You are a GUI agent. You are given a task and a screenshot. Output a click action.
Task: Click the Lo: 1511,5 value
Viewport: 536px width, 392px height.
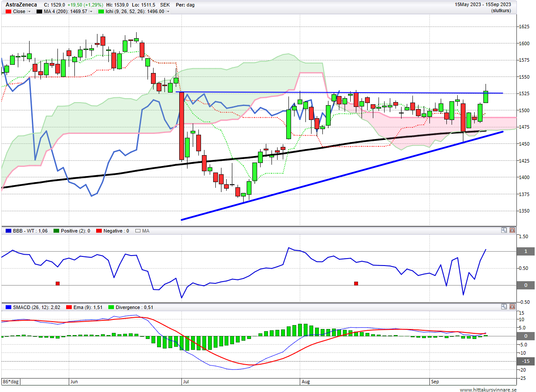pyautogui.click(x=143, y=5)
